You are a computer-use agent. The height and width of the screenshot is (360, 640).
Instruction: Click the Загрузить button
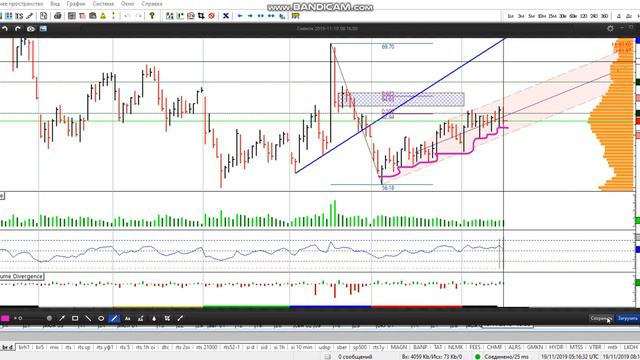click(627, 318)
